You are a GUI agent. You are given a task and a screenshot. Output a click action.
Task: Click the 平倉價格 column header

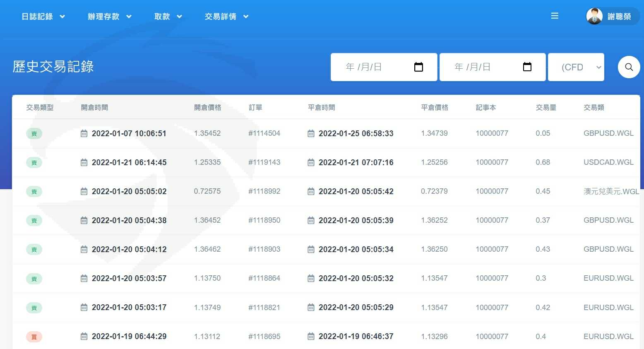(434, 108)
